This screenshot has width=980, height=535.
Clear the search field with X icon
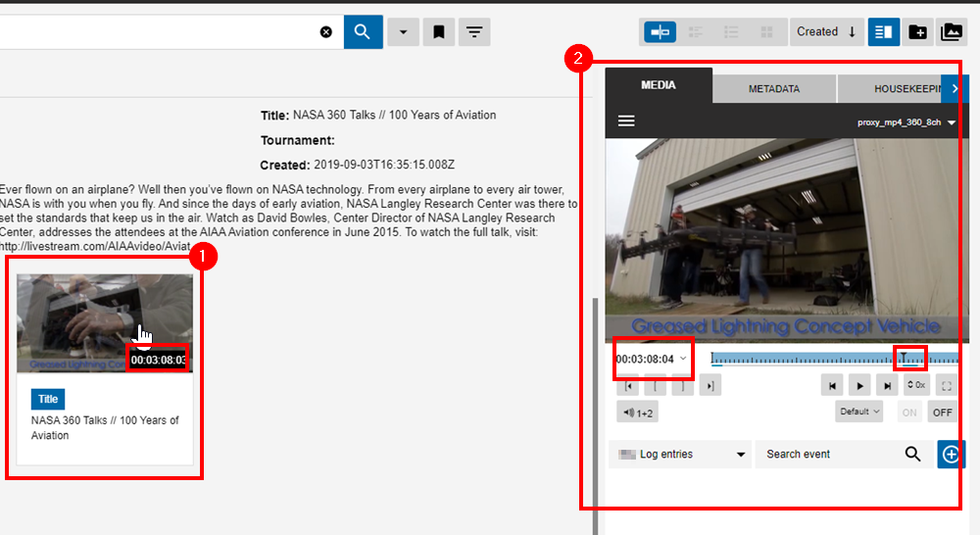326,32
